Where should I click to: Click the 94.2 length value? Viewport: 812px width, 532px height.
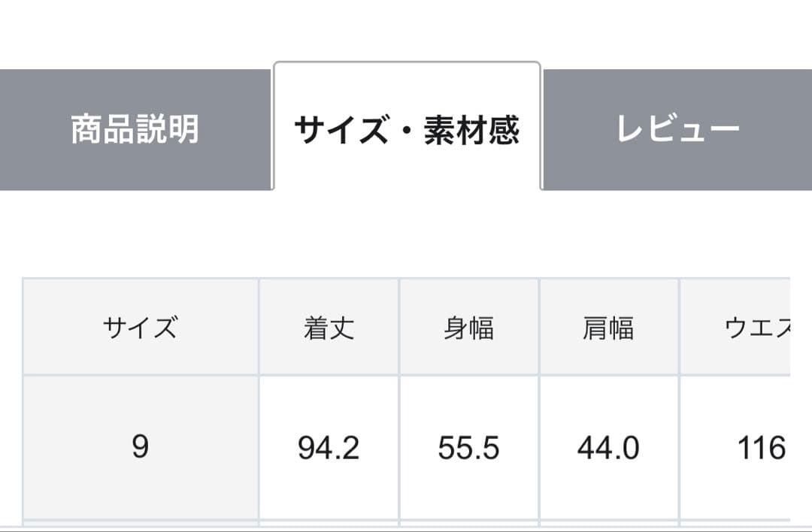pyautogui.click(x=329, y=448)
